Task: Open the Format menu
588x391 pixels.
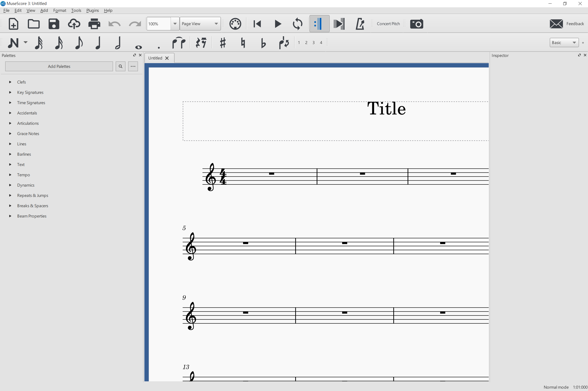Action: pos(60,11)
